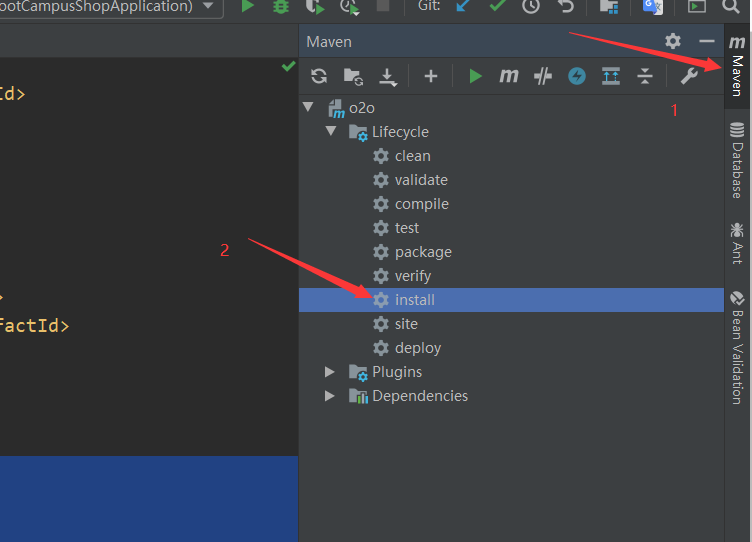Click the profiler run icon beside coverage
The image size is (752, 542).
pos(349,6)
